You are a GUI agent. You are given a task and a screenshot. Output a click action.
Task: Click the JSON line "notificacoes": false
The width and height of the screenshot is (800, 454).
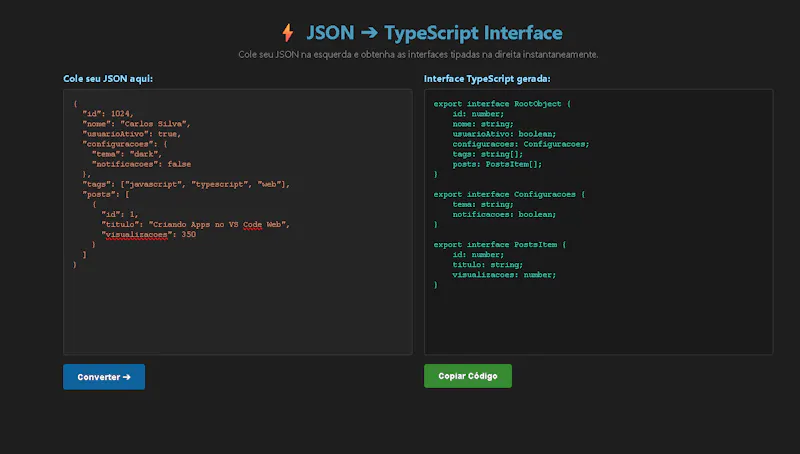141,164
